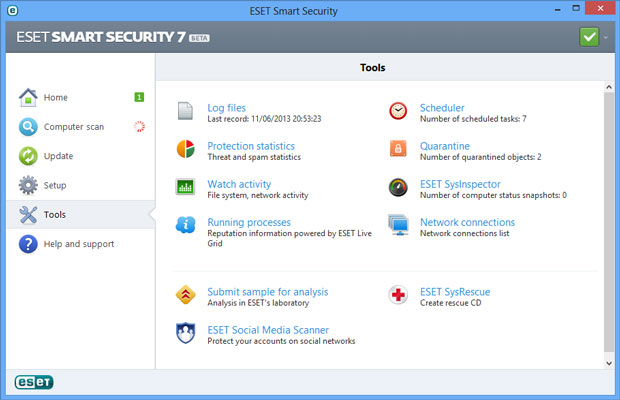The image size is (620, 400).
Task: Open the Watch activity link
Action: tap(239, 184)
